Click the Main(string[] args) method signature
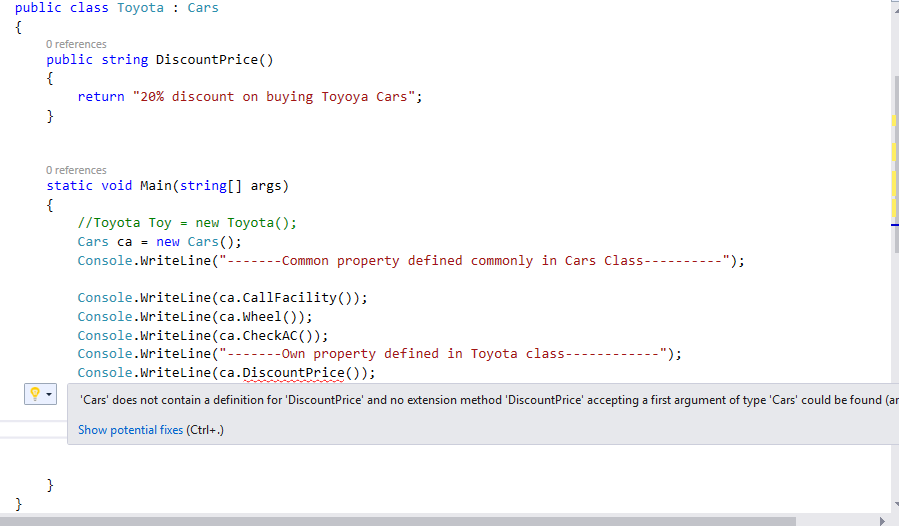The image size is (899, 526). 214,186
